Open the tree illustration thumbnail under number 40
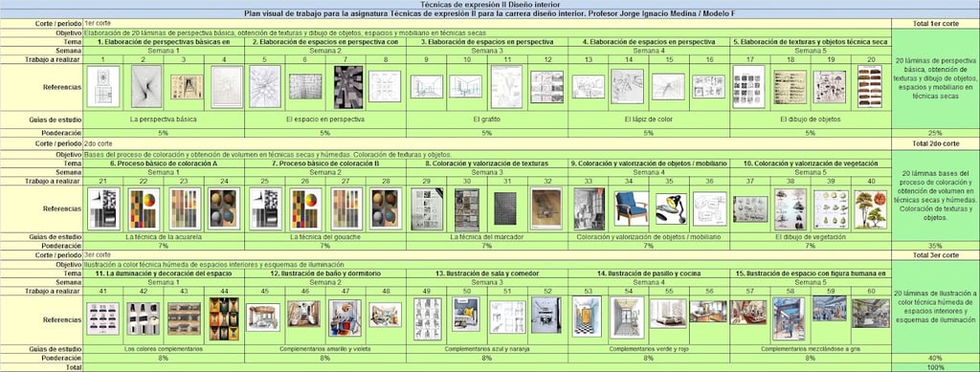This screenshot has width=980, height=372. (x=871, y=209)
